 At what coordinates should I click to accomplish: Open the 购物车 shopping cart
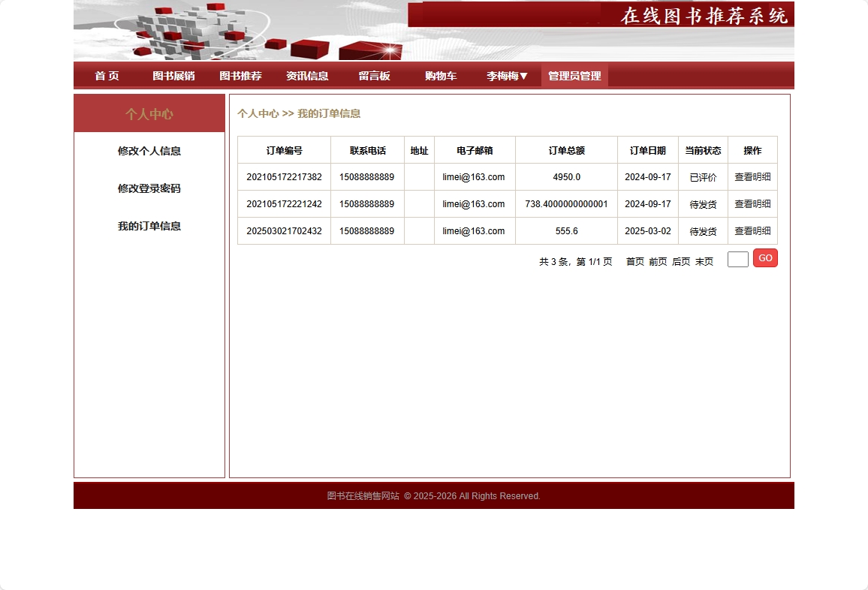(x=441, y=75)
